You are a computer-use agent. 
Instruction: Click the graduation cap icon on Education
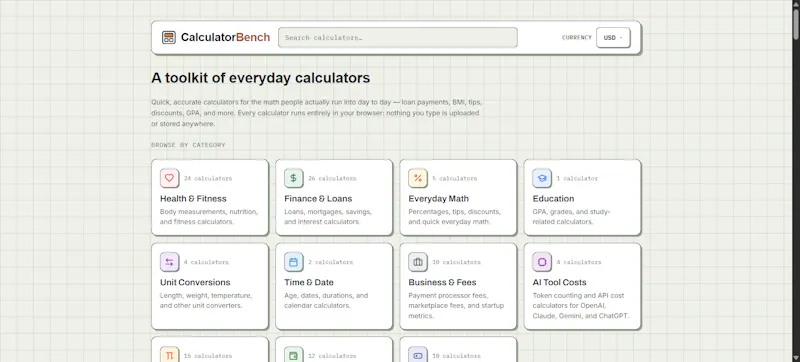[542, 178]
